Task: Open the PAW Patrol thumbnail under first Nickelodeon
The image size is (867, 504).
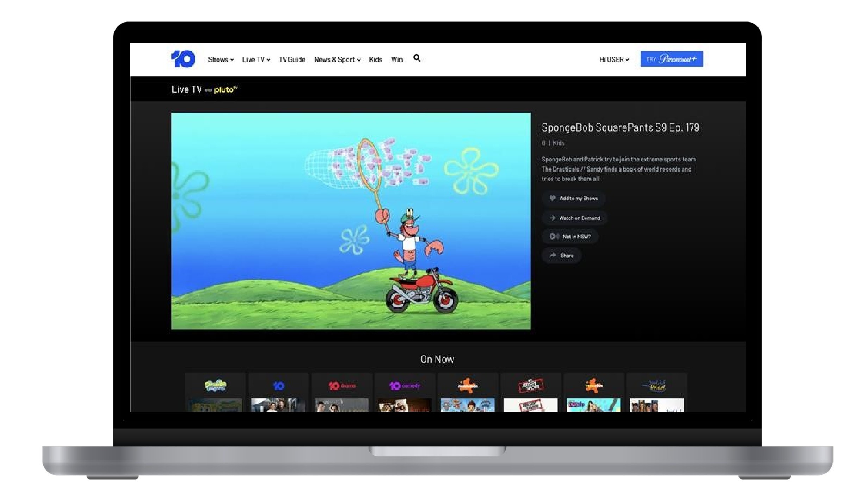Action: [468, 405]
